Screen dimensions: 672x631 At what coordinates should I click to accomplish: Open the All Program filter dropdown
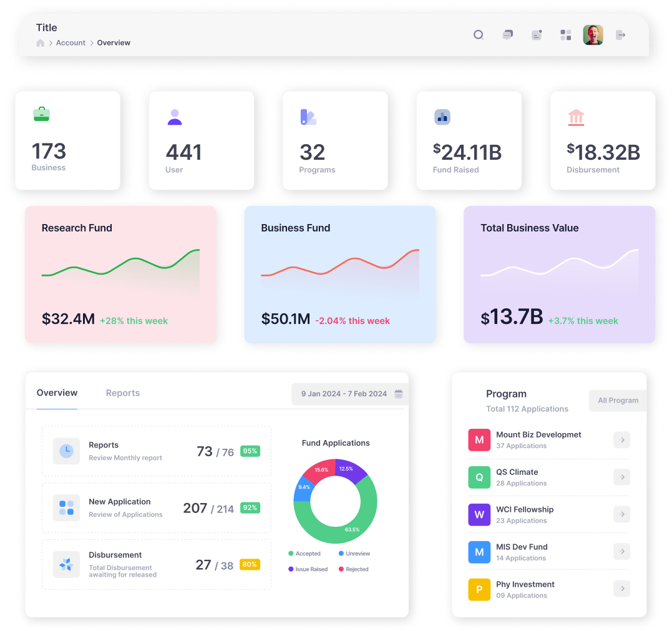click(x=618, y=401)
